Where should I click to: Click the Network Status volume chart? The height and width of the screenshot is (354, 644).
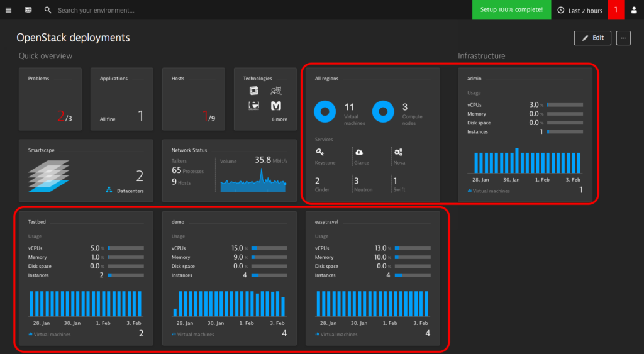pos(253,180)
